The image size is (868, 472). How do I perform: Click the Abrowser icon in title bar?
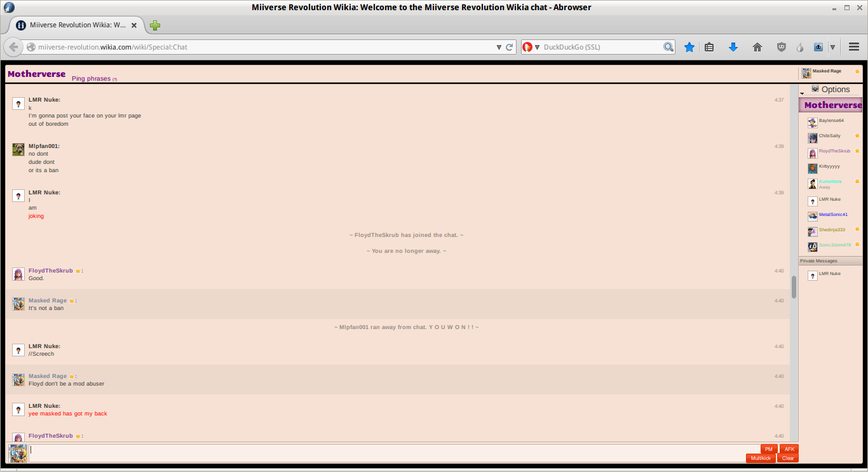pyautogui.click(x=9, y=7)
